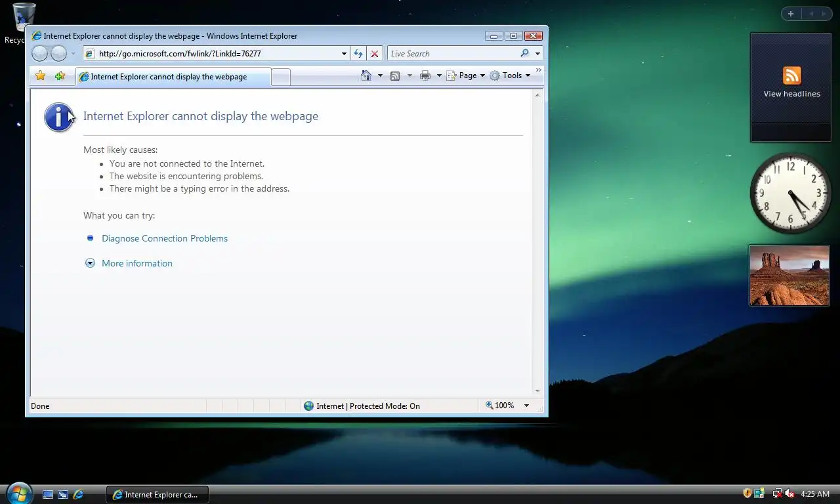This screenshot has width=840, height=504.
Task: Click the Forward navigation button
Action: 59,54
